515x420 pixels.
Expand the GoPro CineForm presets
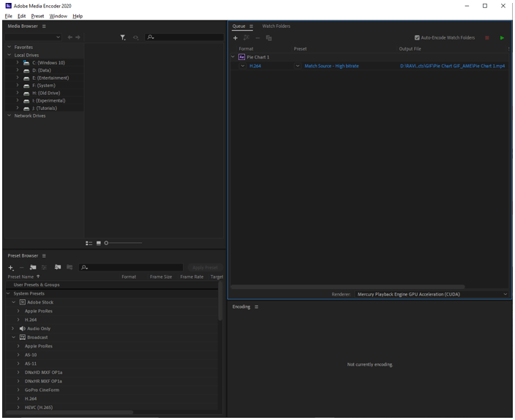tap(18, 390)
